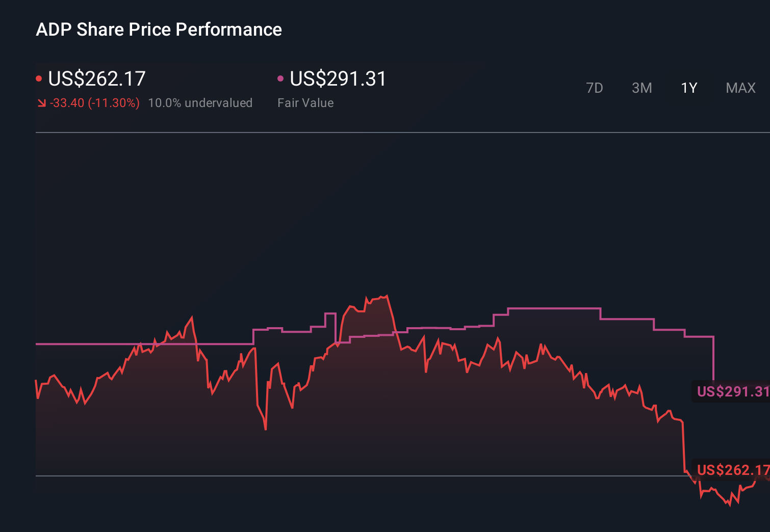
Task: Switch to the 7D time range
Action: click(x=595, y=88)
